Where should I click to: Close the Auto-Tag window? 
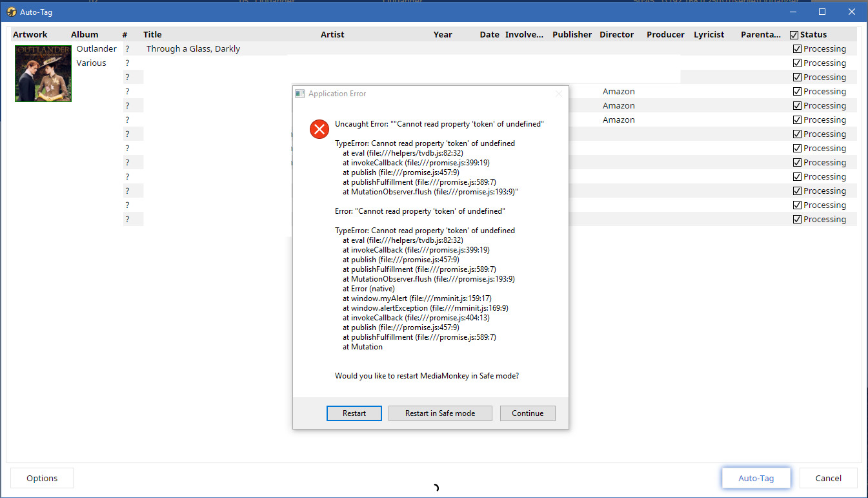(851, 12)
